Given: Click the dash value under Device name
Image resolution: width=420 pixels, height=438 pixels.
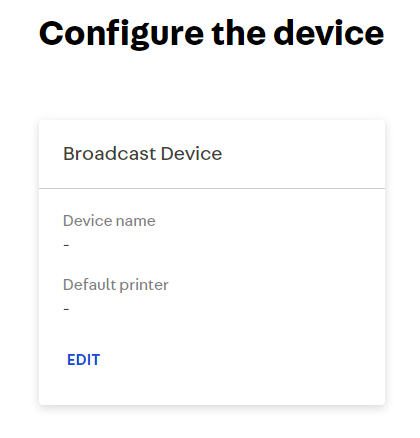Looking at the screenshot, I should pyautogui.click(x=66, y=245).
